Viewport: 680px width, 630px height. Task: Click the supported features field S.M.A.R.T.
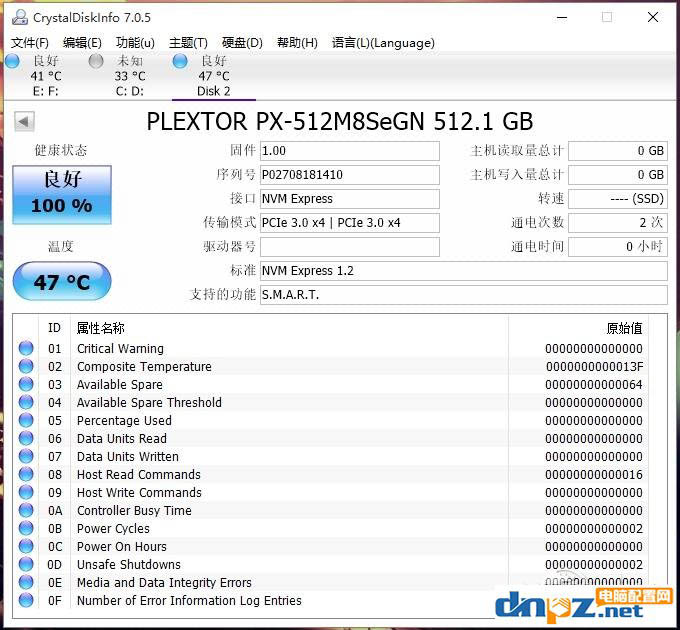(464, 295)
